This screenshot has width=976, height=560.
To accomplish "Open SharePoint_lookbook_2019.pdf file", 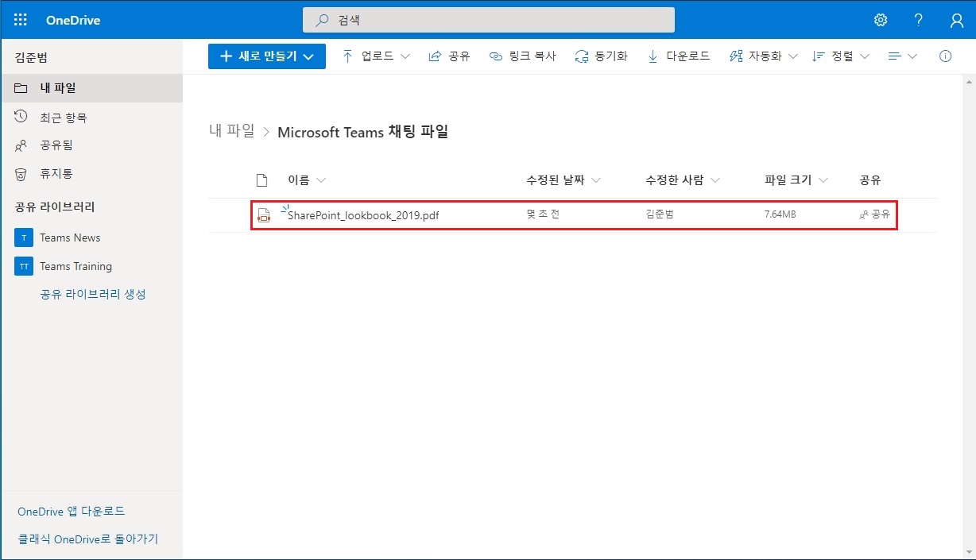I will pos(363,215).
